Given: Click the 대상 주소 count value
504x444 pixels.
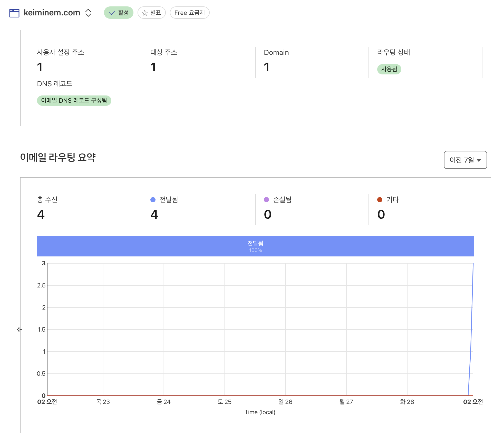Looking at the screenshot, I should (x=153, y=67).
